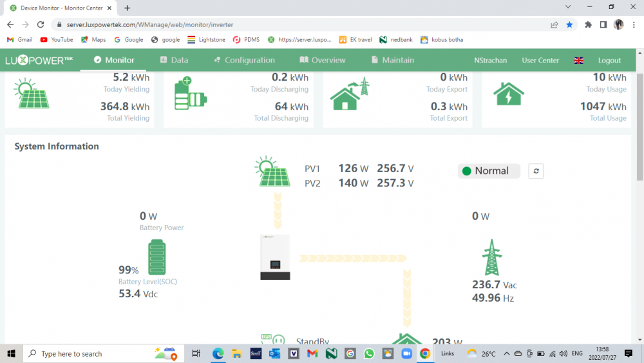644x363 pixels.
Task: Click the UK flag language icon
Action: [578, 61]
